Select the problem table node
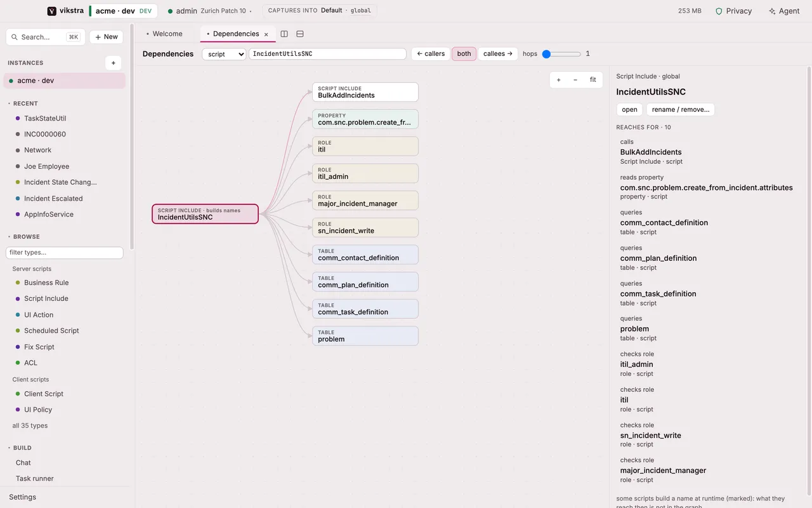Screen dimensions: 812x508 pos(365,336)
